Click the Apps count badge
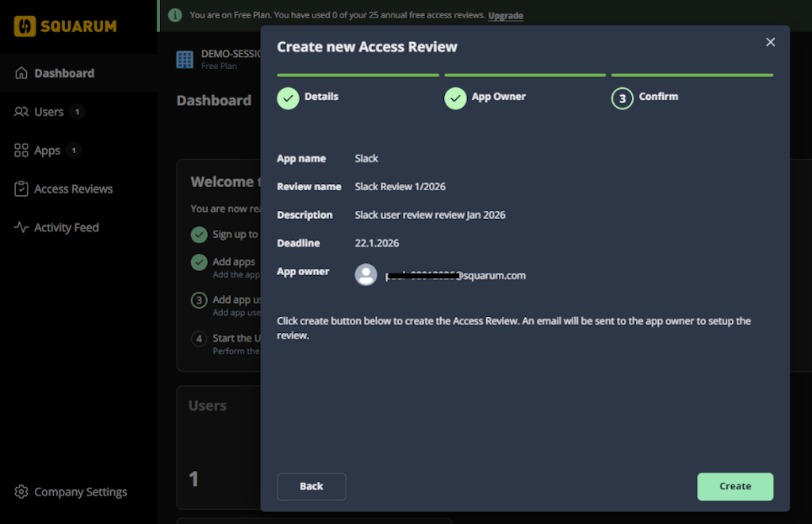812x524 pixels. [x=74, y=150]
